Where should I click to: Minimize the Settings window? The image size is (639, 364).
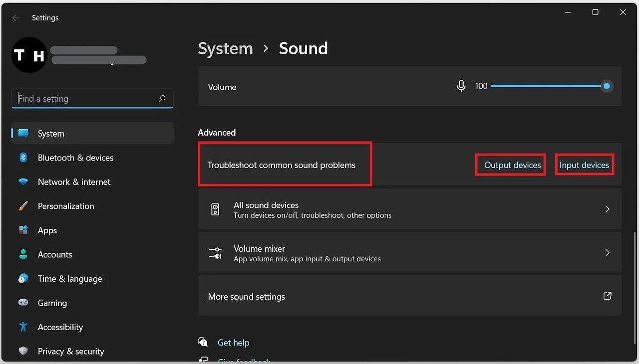tap(568, 12)
